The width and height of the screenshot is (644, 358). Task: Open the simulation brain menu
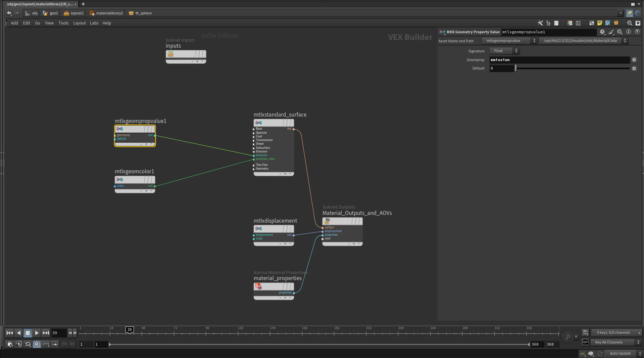point(591,354)
